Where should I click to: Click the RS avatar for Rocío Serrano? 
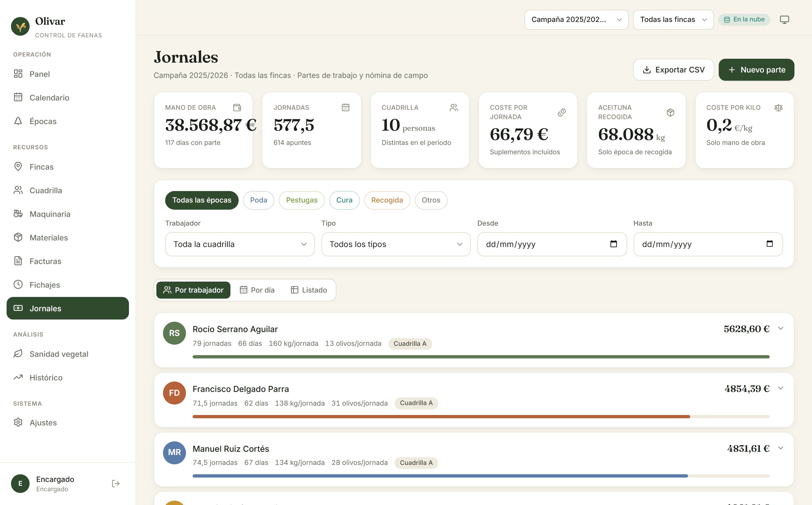coord(174,333)
